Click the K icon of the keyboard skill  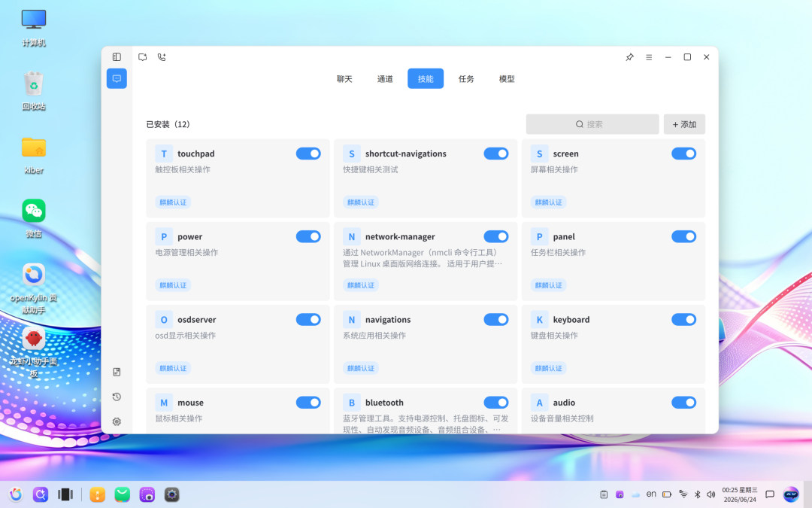[x=539, y=319]
